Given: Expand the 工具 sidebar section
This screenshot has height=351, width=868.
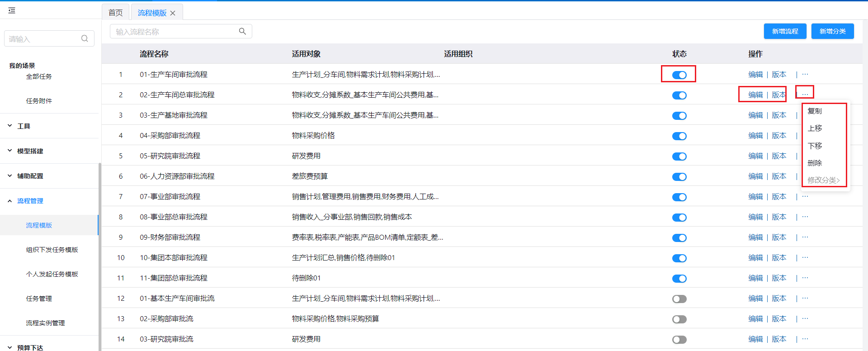Looking at the screenshot, I should coord(24,126).
